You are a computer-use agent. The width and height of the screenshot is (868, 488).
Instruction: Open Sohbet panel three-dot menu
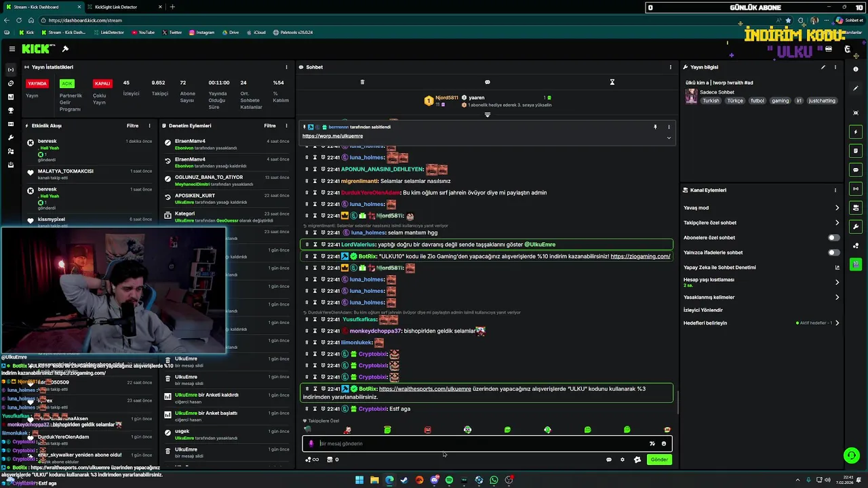671,67
